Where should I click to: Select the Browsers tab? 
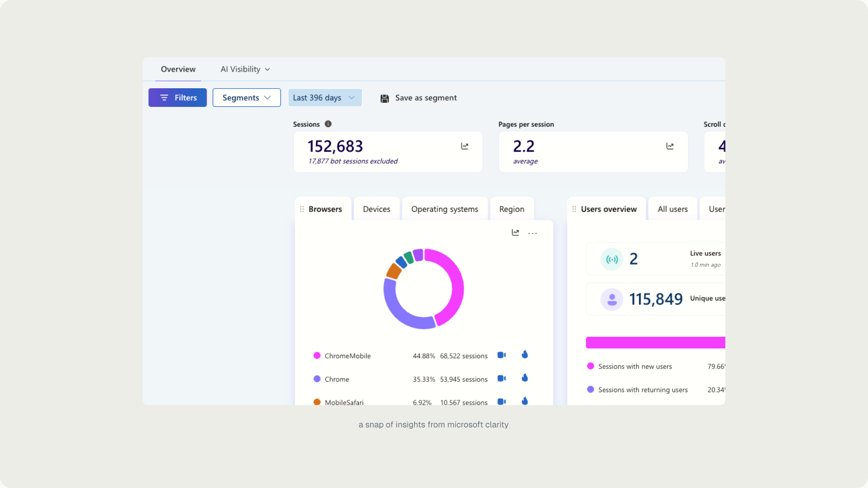(325, 209)
